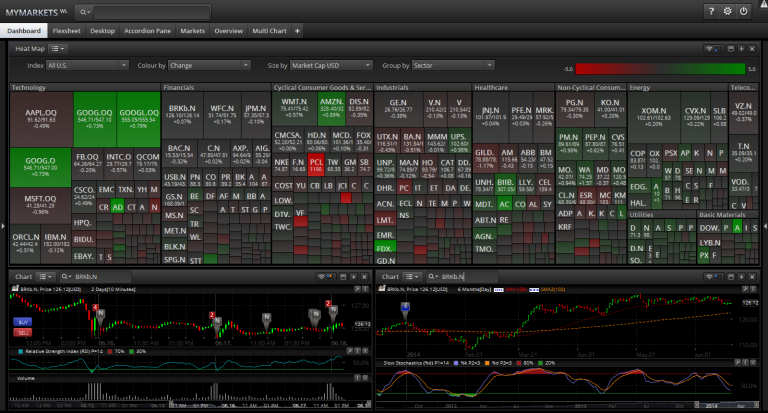The height and width of the screenshot is (413, 768).
Task: Open the Index All U.S. dropdown
Action: click(x=87, y=65)
